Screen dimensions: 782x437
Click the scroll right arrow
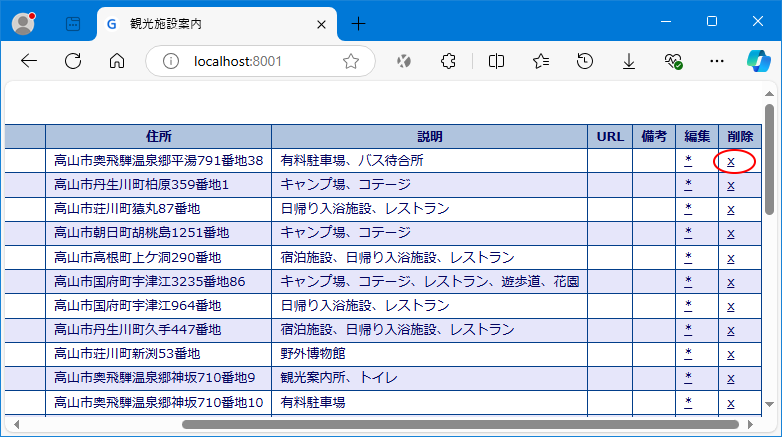pos(751,425)
